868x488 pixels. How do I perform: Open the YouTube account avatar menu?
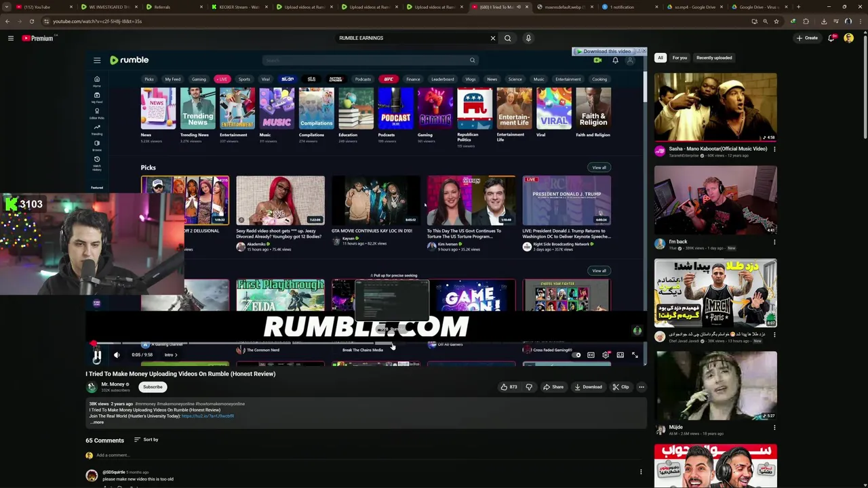(848, 38)
